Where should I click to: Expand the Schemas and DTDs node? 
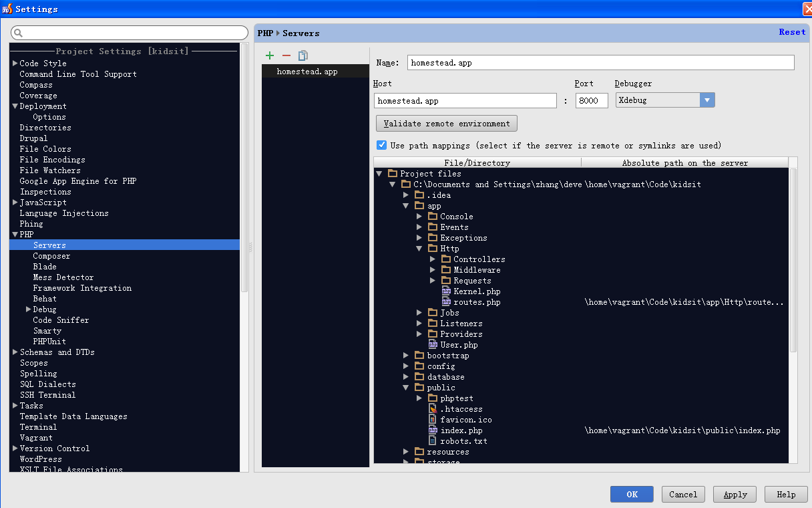[x=15, y=352]
